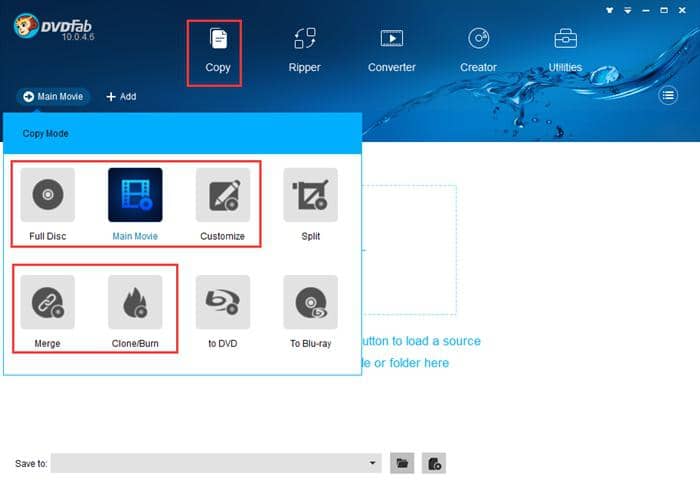Close the DVDFab window
The image size is (700, 482).
coord(682,10)
